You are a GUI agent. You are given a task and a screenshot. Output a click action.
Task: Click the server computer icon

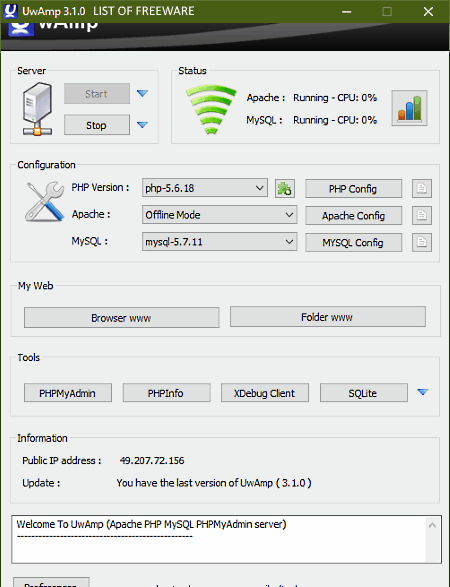pos(37,109)
